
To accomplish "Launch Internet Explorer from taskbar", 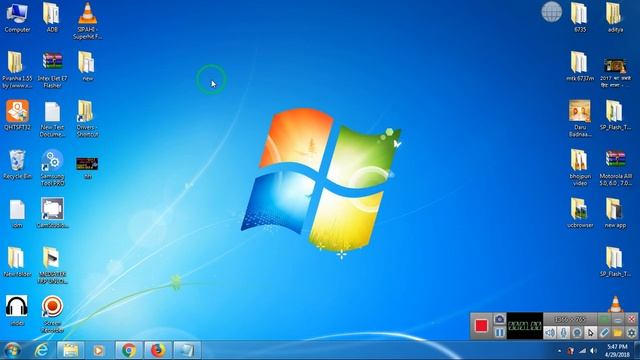I will 41,350.
